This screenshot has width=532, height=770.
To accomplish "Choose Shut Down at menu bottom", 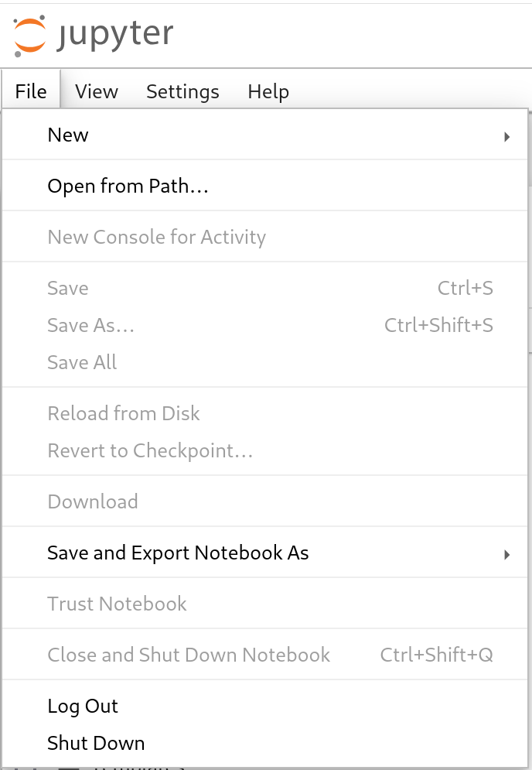I will [96, 743].
